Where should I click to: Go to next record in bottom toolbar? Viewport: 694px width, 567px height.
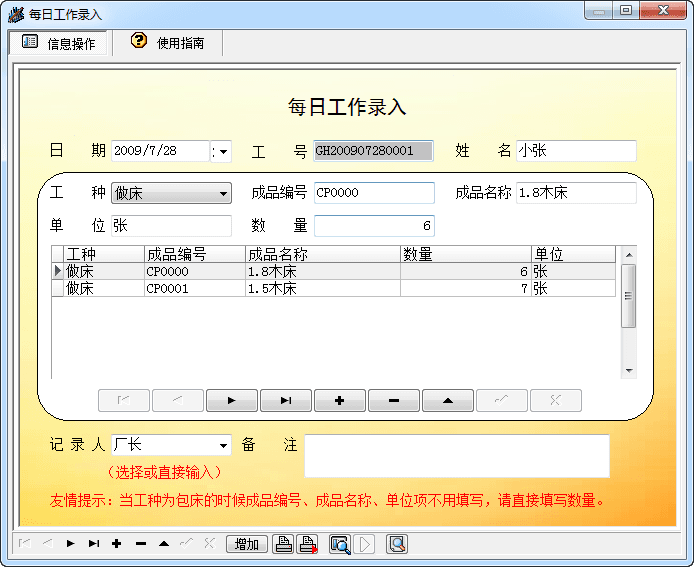pos(71,544)
